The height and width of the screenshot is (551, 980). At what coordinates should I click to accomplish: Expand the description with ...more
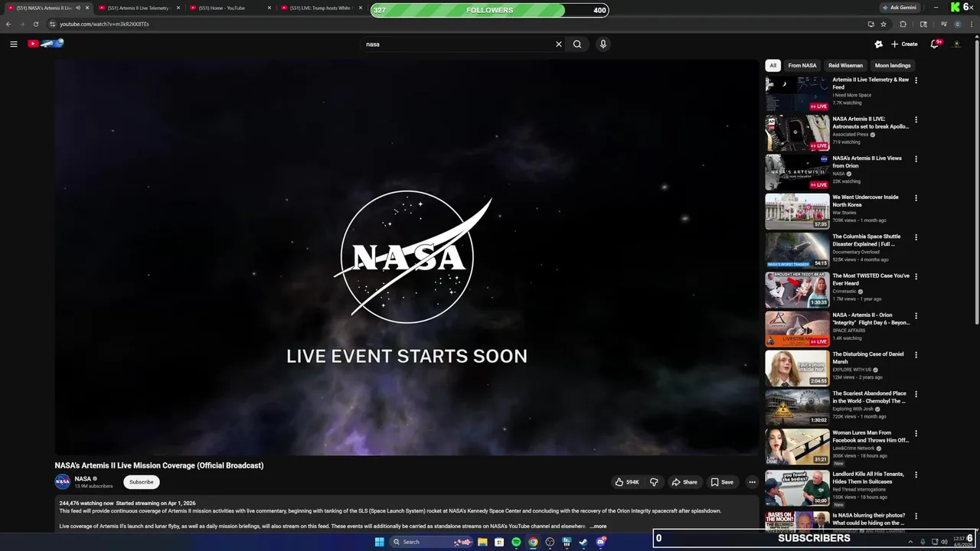[x=598, y=527]
